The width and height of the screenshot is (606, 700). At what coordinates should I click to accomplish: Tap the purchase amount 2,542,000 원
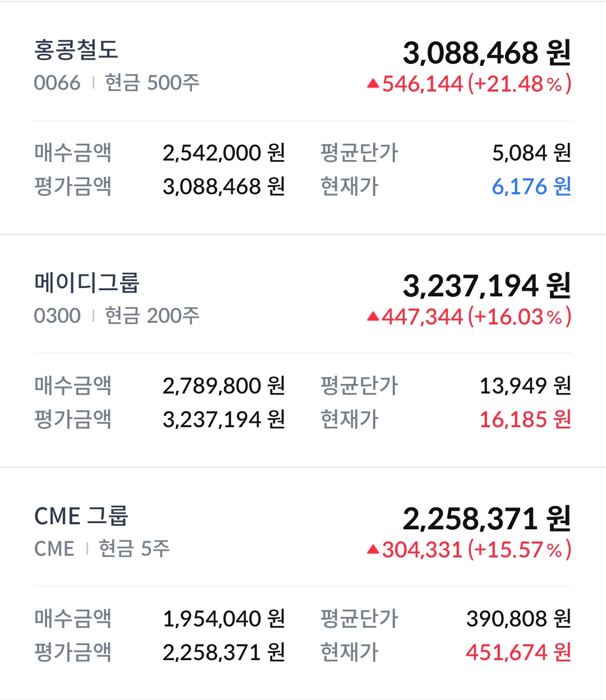point(224,153)
